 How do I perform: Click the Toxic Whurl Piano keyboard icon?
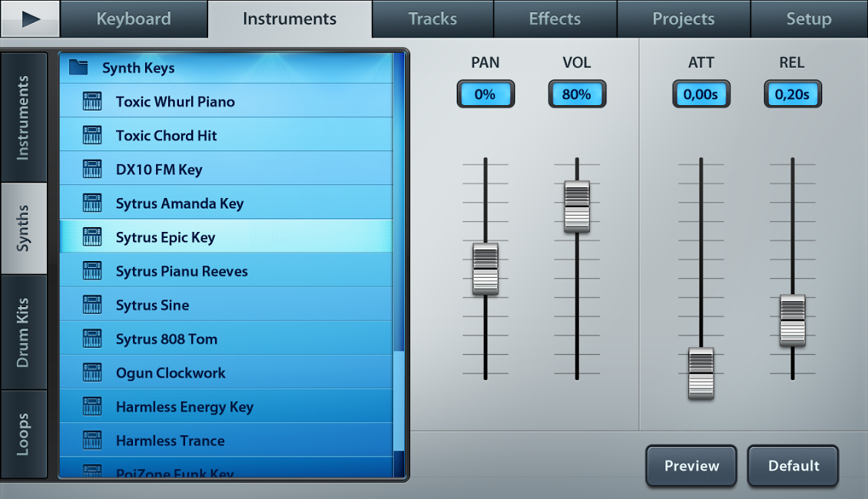tap(92, 101)
